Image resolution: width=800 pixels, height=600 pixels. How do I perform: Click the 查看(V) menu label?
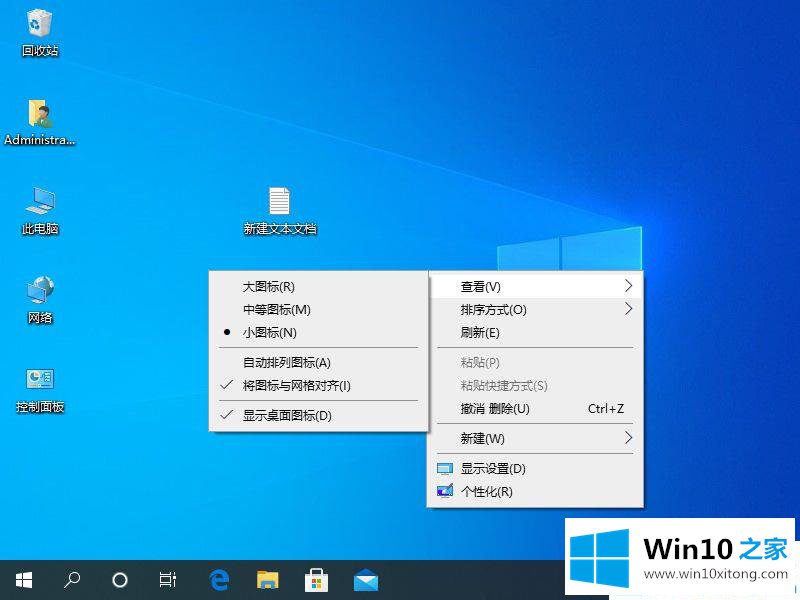481,287
